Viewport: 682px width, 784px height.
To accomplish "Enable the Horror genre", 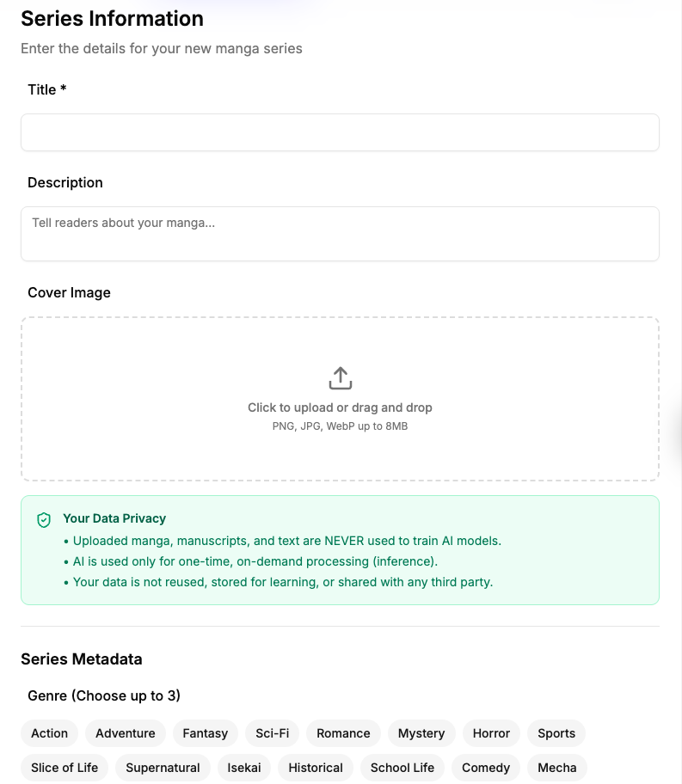I will click(491, 732).
